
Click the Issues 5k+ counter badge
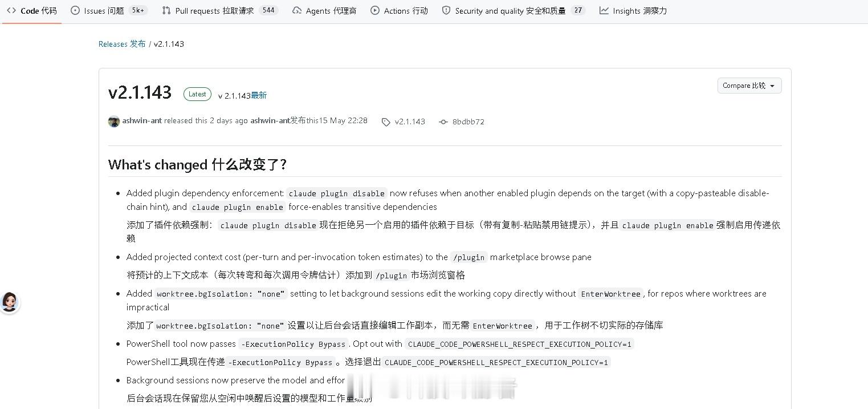pyautogui.click(x=138, y=10)
